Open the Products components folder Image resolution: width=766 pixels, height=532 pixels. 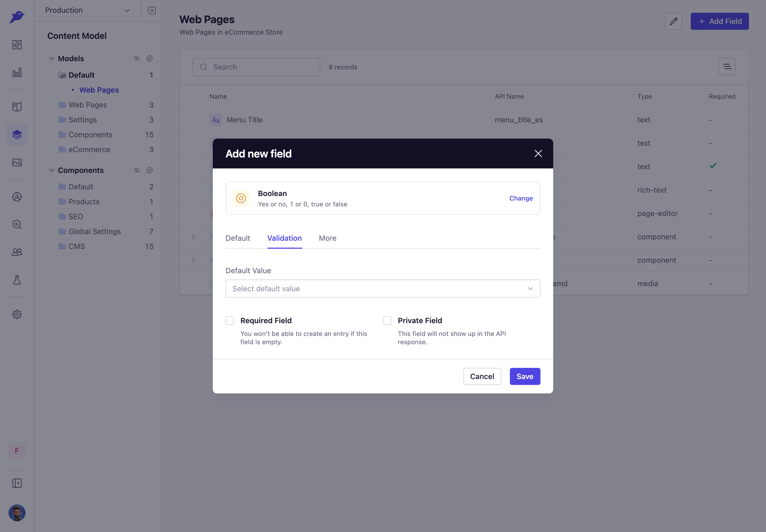(x=79, y=202)
